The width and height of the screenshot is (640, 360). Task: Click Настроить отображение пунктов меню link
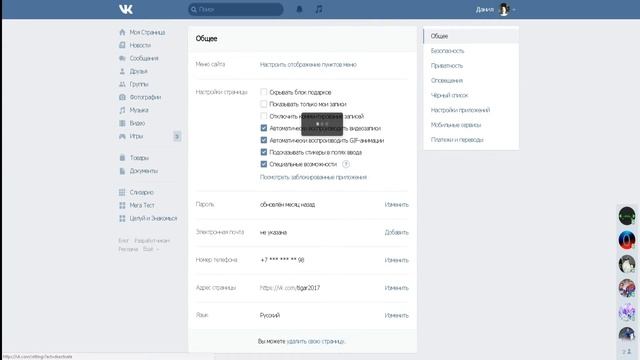[x=308, y=64]
